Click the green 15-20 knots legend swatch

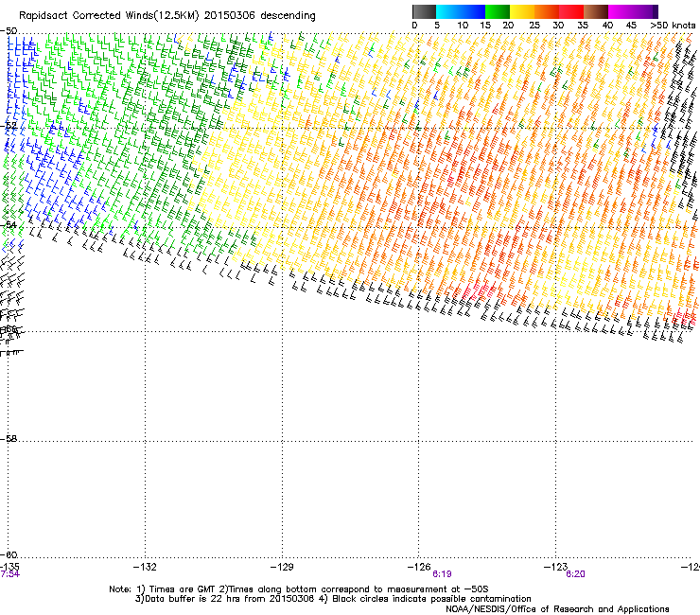[x=498, y=11]
